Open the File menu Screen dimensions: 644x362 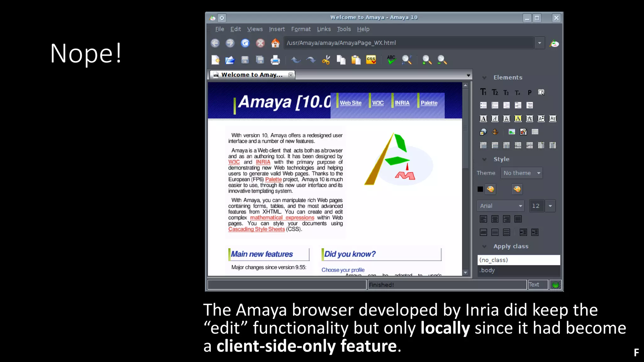click(219, 29)
